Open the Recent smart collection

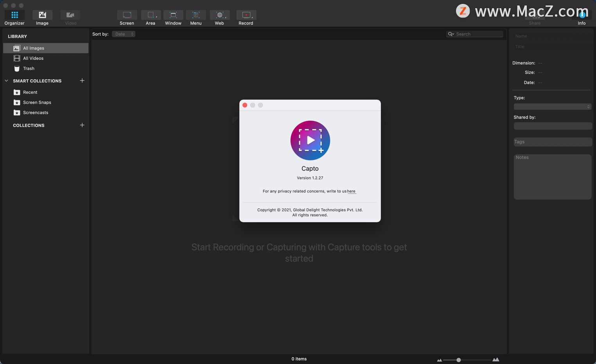click(x=46, y=92)
